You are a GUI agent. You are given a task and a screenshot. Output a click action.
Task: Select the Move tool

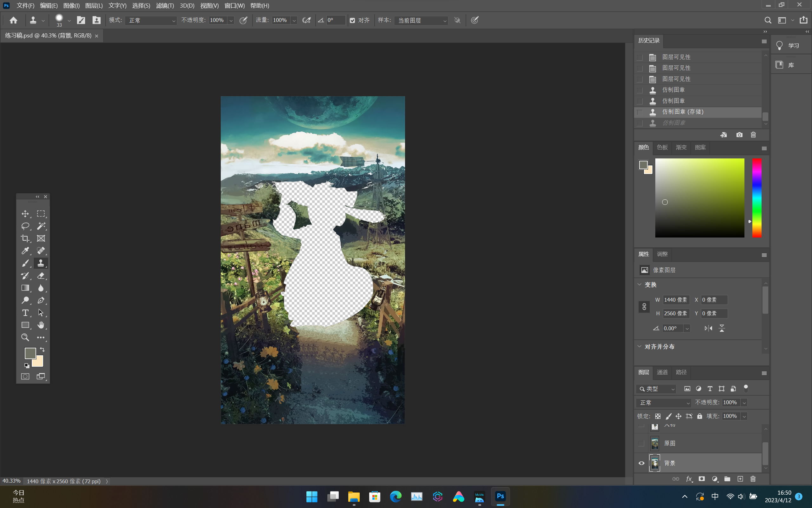click(x=25, y=214)
